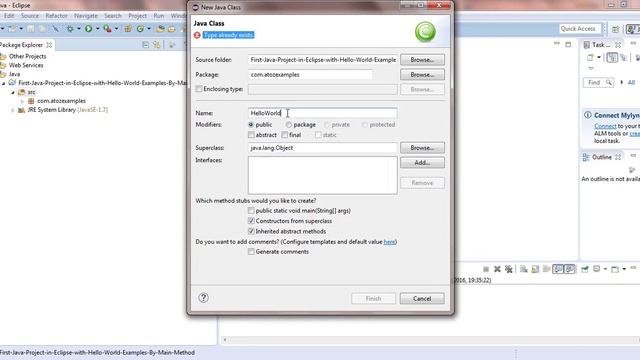Click the Name field containing HelloWorld
640x360 pixels.
tap(322, 113)
